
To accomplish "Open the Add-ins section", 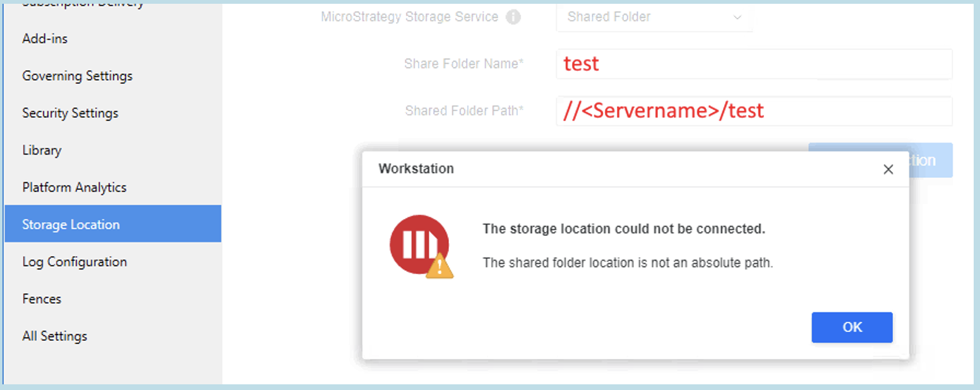I will tap(45, 38).
